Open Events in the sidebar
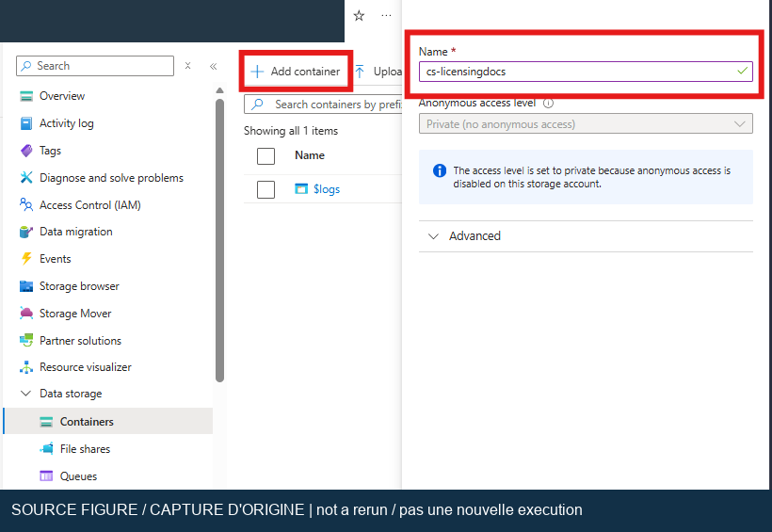Screen dimensions: 772x532 tap(56, 259)
